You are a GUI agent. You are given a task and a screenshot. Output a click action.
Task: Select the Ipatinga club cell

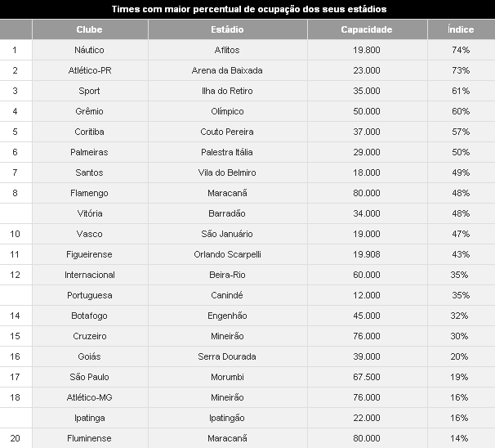(89, 418)
